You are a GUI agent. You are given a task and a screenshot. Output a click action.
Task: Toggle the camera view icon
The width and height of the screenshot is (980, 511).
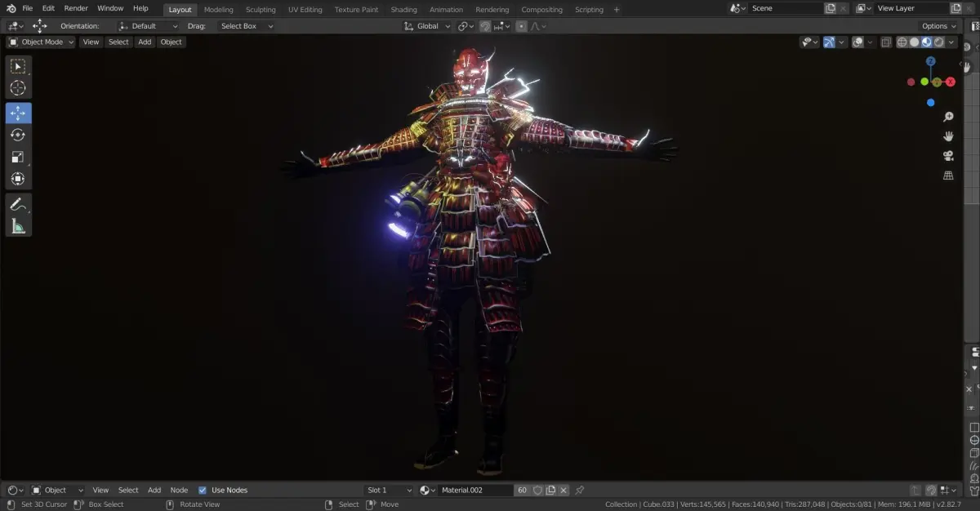948,156
